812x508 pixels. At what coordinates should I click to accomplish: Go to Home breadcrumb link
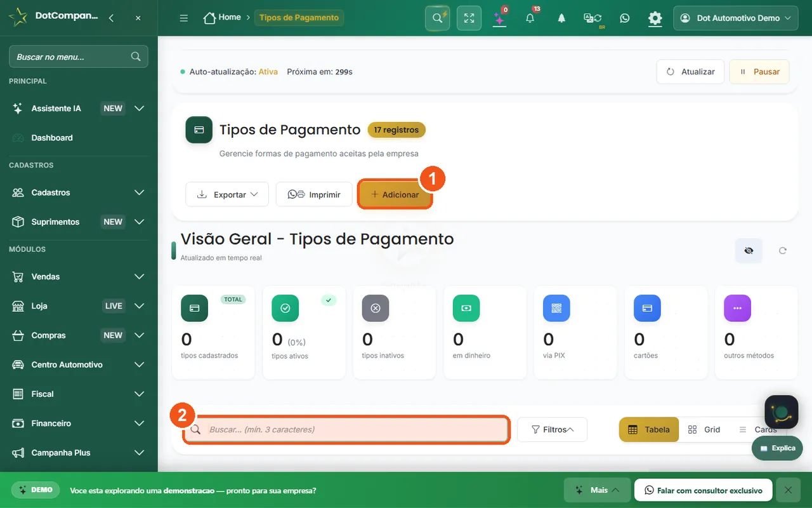point(230,18)
